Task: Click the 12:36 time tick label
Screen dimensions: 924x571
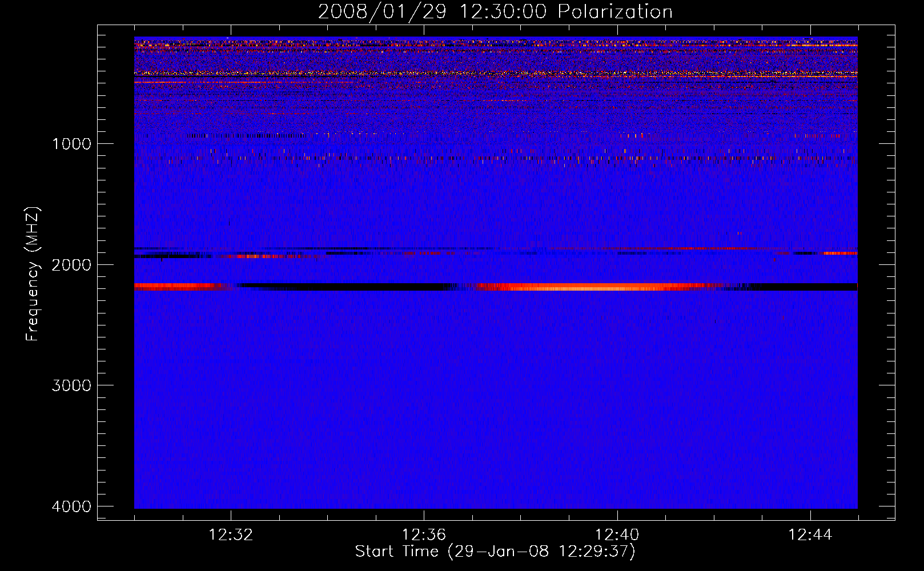Action: tap(424, 535)
